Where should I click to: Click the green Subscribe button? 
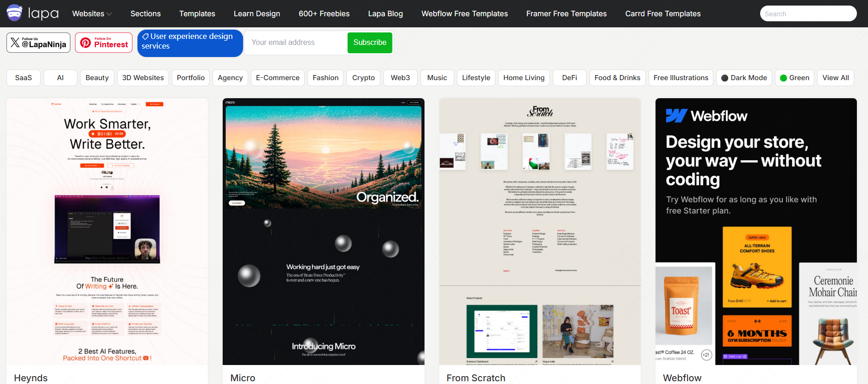pyautogui.click(x=370, y=43)
